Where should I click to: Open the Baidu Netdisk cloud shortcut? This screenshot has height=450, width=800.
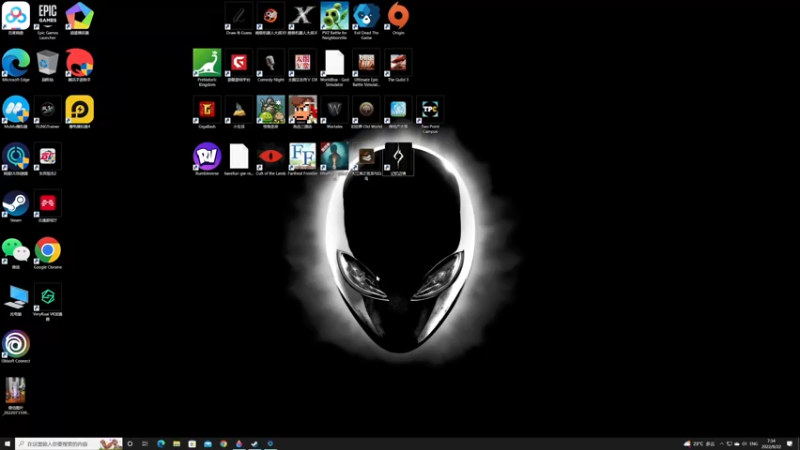(16, 18)
